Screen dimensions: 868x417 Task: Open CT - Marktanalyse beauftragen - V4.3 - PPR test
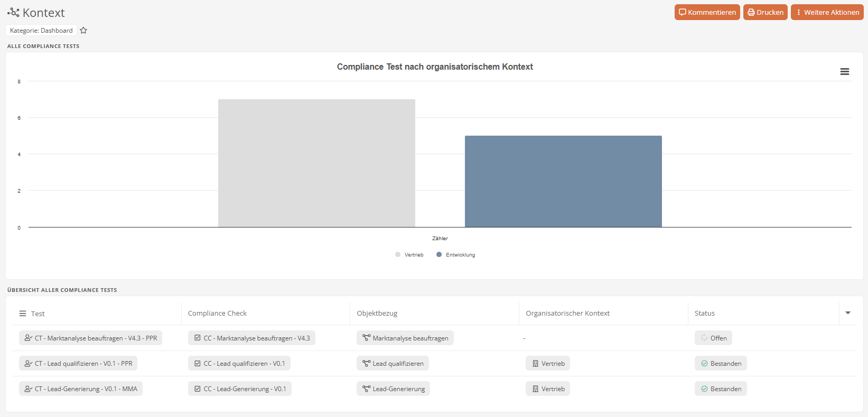[90, 338]
